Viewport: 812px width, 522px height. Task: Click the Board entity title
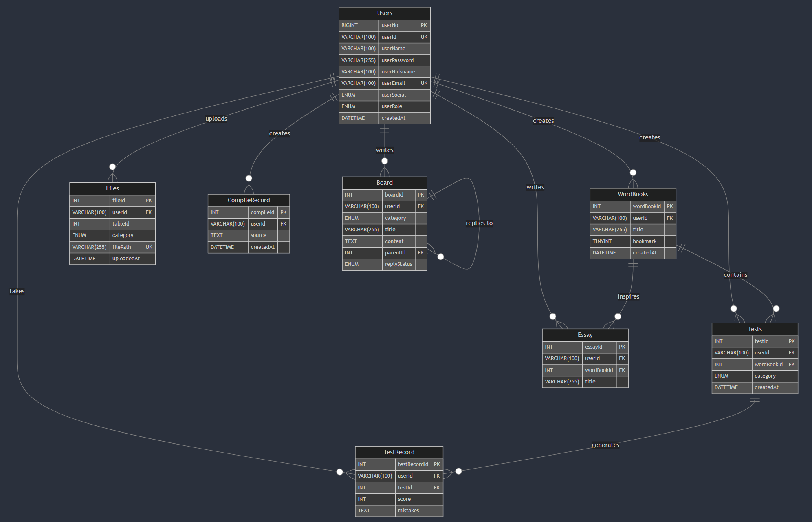(x=384, y=183)
